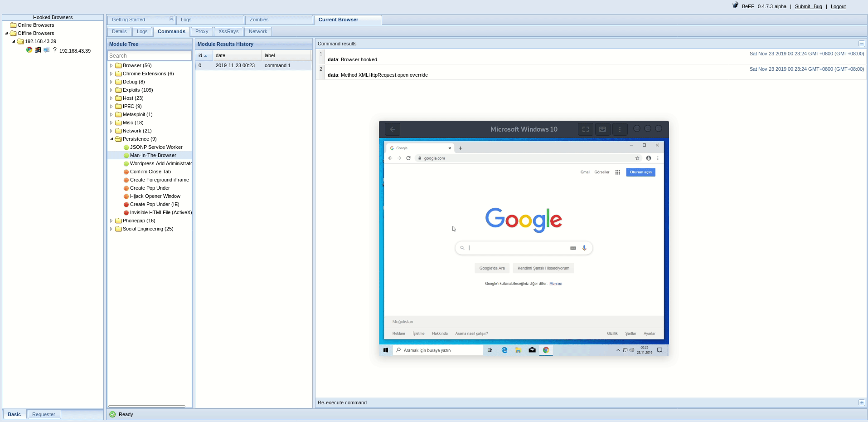Click the Submit Bug link
This screenshot has width=868, height=422.
click(x=809, y=6)
